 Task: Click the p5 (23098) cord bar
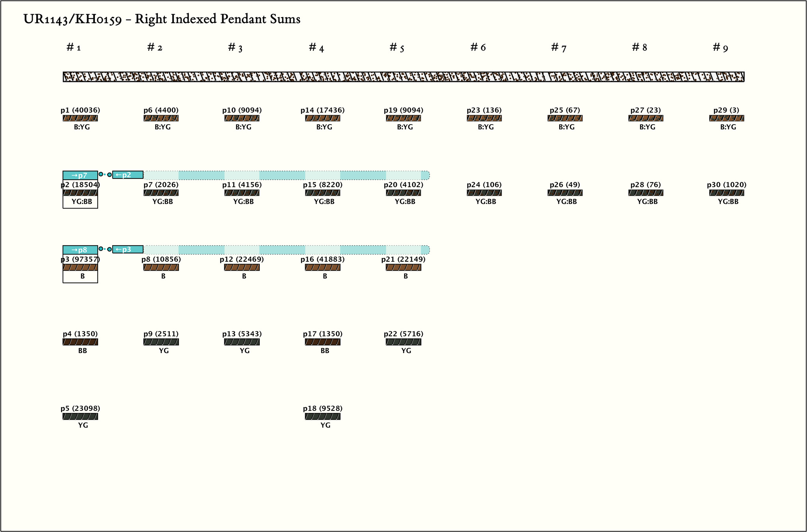(x=80, y=417)
